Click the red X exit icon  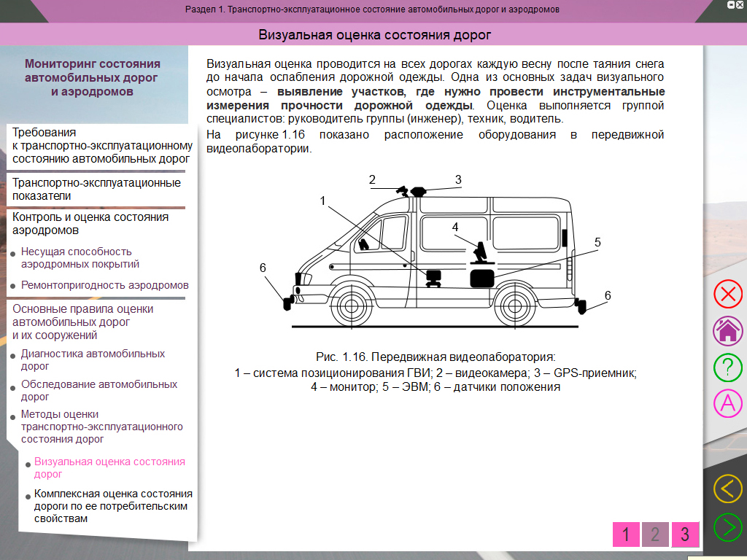coord(727,295)
